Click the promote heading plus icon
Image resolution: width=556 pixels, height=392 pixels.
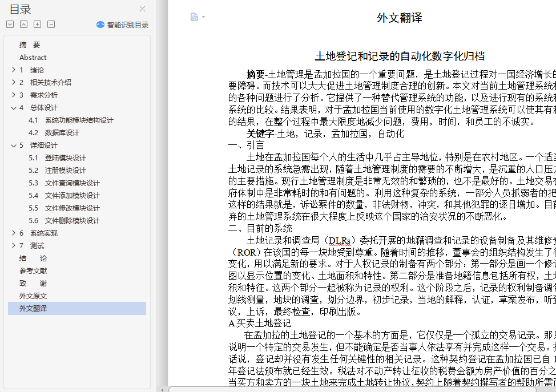click(37, 25)
